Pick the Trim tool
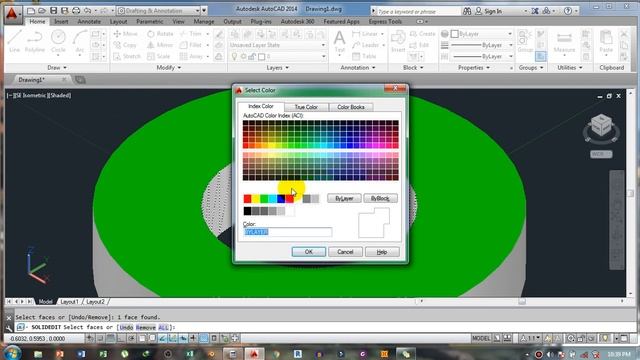640x360 pixels. (191, 34)
